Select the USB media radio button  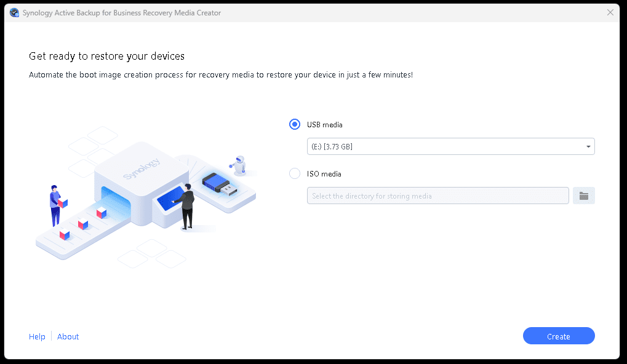point(295,124)
